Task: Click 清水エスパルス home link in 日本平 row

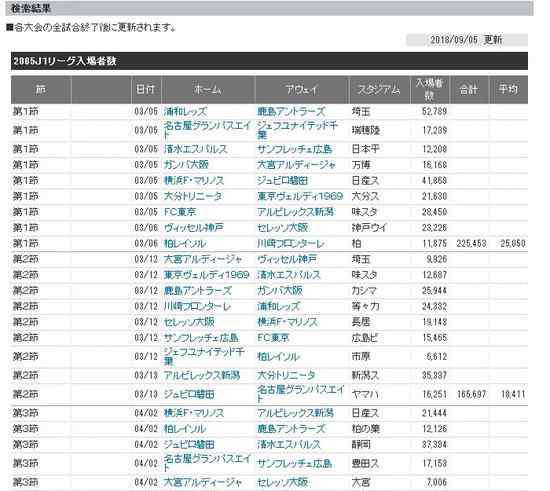Action: (196, 149)
